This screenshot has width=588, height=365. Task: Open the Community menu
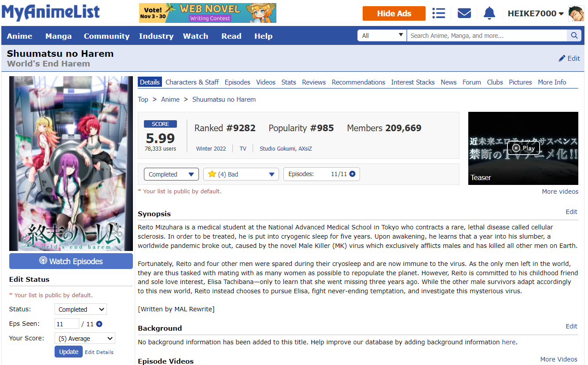pos(107,36)
